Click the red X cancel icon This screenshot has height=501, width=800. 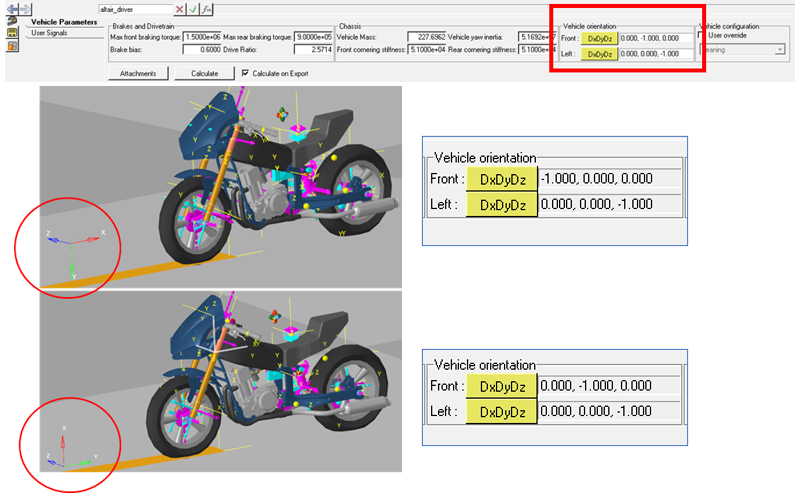180,9
